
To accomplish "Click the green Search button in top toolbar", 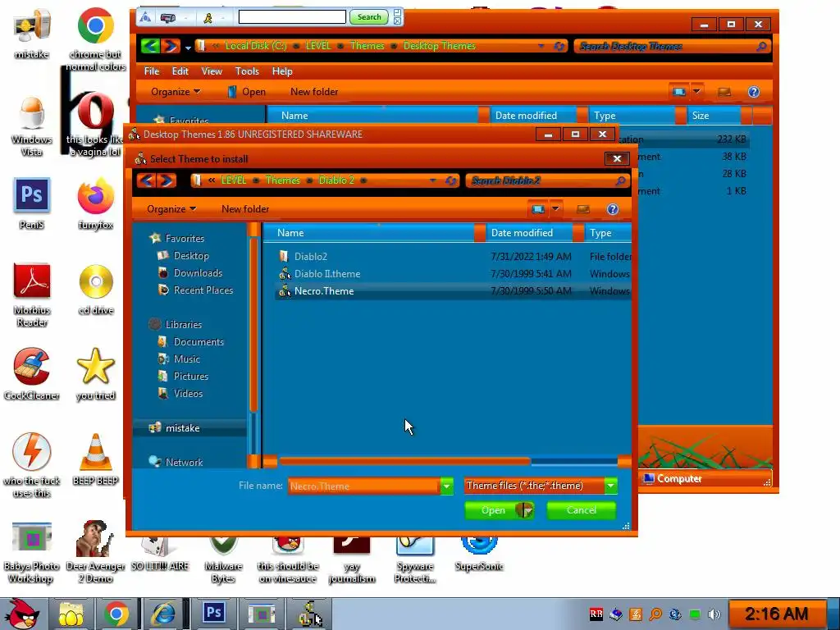I will (x=369, y=17).
